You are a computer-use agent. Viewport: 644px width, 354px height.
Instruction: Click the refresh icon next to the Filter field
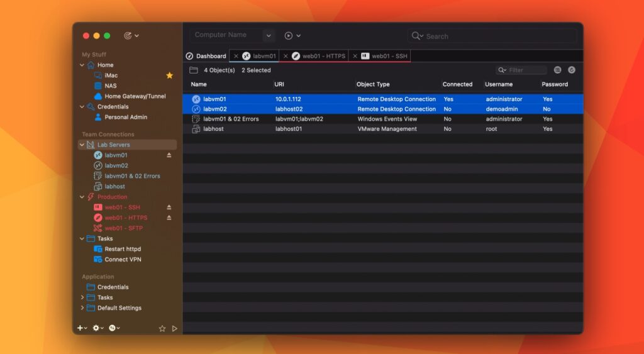tap(572, 70)
